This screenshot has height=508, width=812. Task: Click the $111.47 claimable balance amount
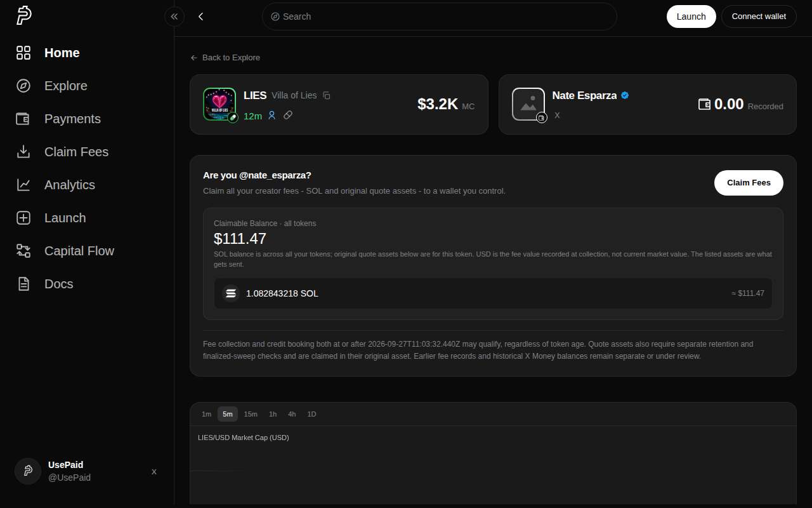240,239
